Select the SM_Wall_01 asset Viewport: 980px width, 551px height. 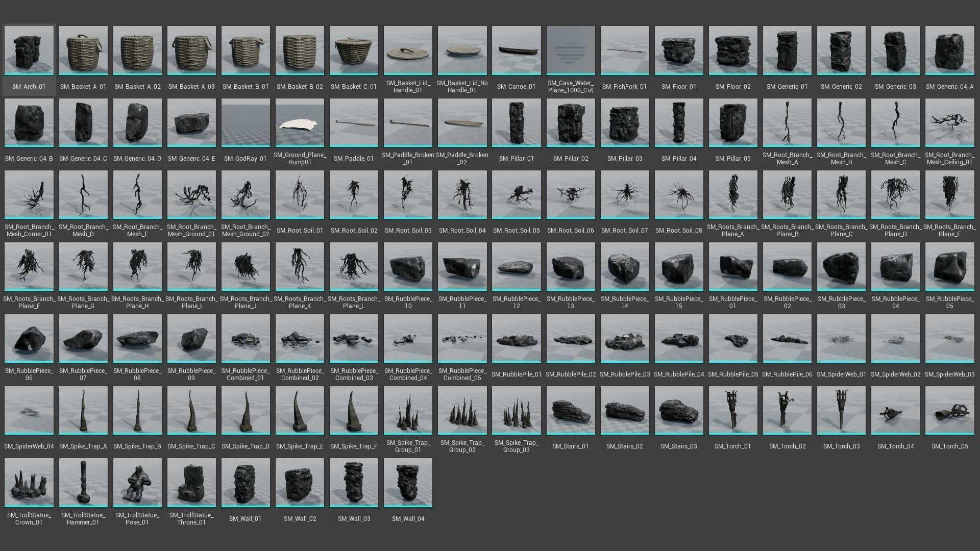(246, 483)
